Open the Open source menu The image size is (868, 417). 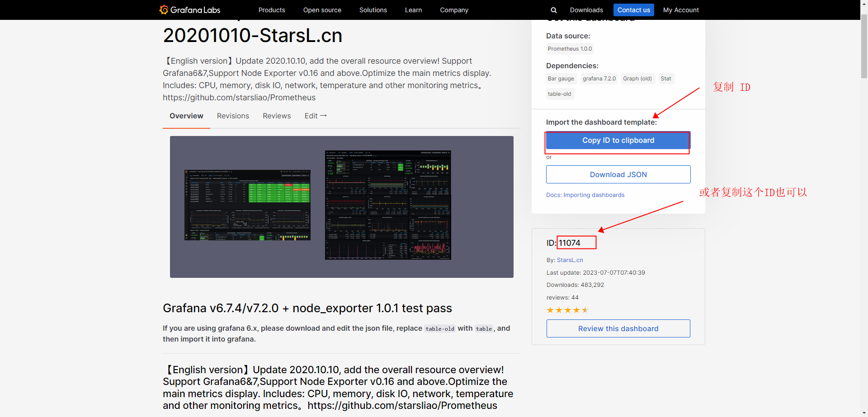(322, 10)
